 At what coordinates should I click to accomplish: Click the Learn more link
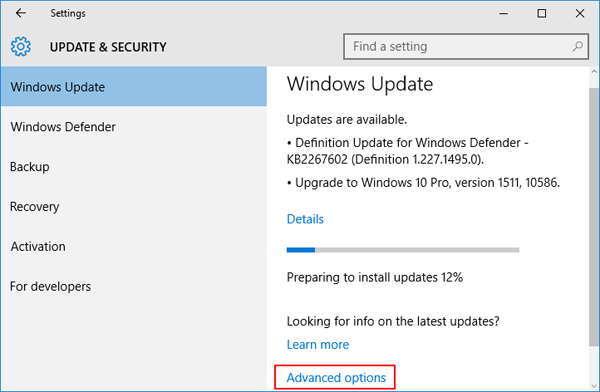[318, 345]
